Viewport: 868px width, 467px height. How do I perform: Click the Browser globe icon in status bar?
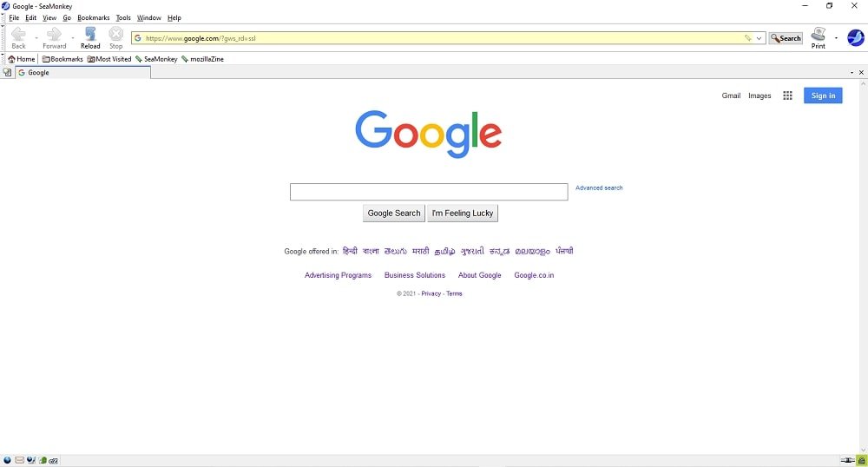click(x=7, y=460)
